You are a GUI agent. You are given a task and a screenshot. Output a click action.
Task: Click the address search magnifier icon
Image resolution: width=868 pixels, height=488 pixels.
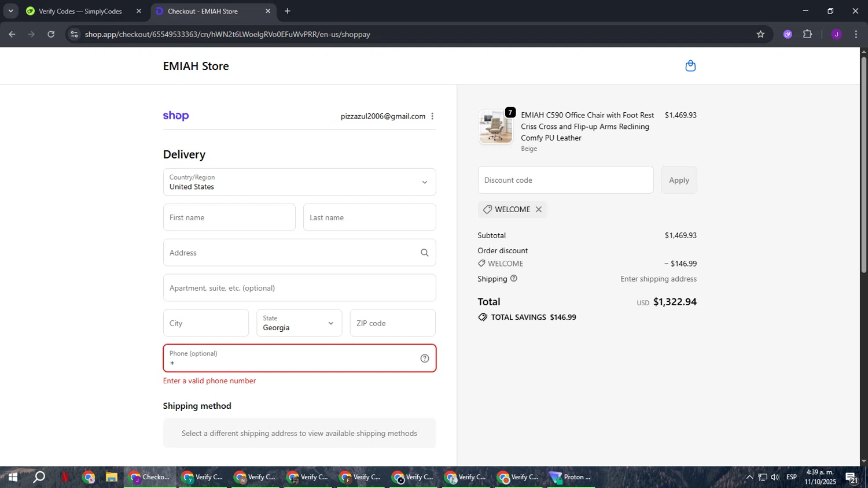pos(425,253)
